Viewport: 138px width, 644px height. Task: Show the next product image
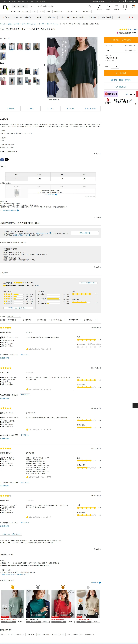pyautogui.click(x=100, y=65)
